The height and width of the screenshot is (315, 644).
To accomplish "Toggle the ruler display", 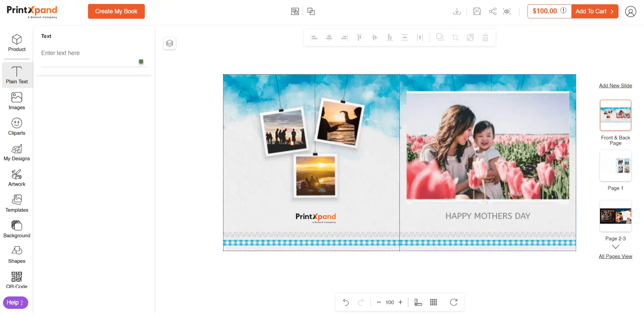I will tap(418, 302).
